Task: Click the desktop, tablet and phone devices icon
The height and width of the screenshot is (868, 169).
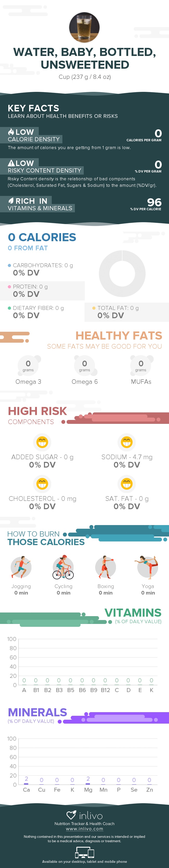Action: 84,853
